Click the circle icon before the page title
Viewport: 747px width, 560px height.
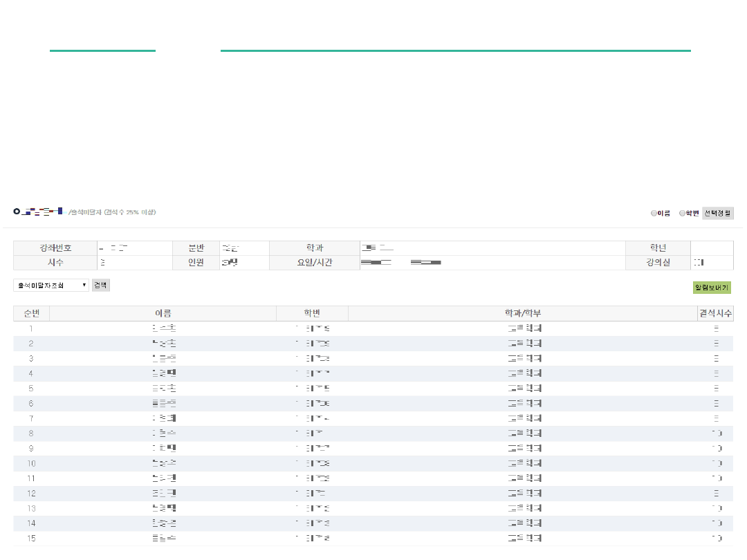coord(17,212)
